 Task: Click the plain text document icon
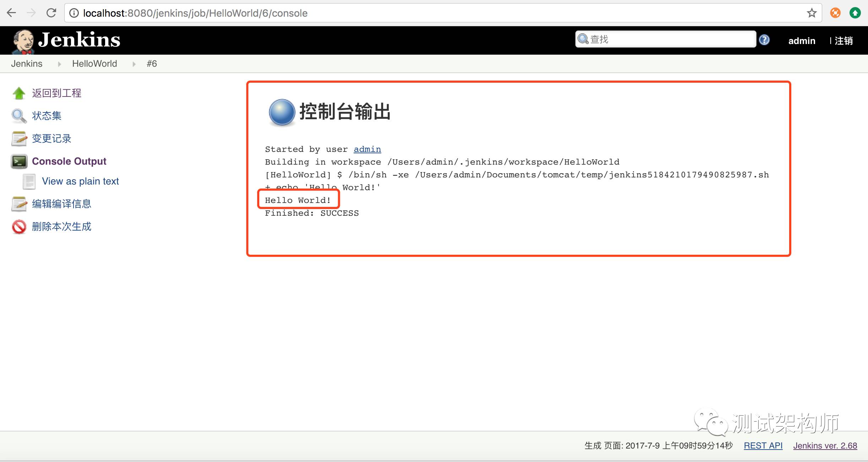(x=29, y=181)
